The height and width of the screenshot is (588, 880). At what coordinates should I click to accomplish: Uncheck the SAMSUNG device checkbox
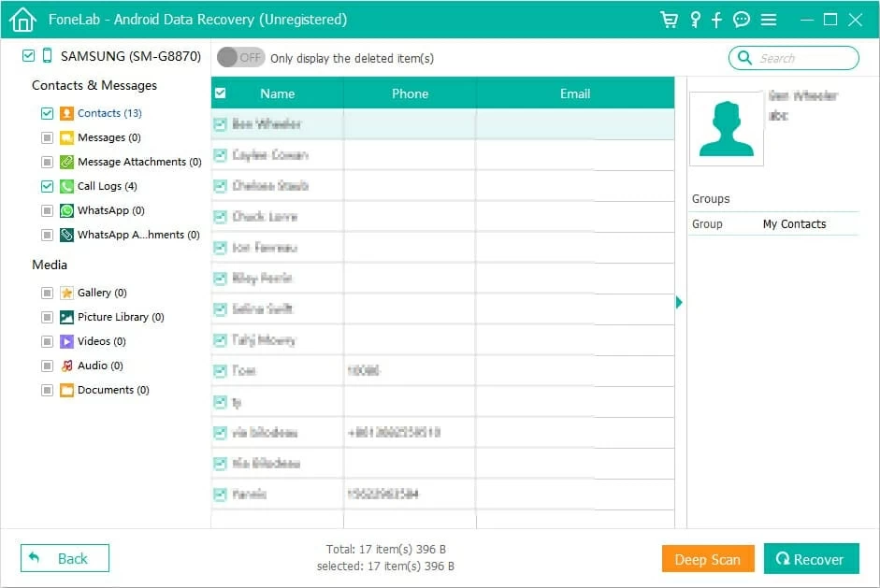click(x=28, y=56)
